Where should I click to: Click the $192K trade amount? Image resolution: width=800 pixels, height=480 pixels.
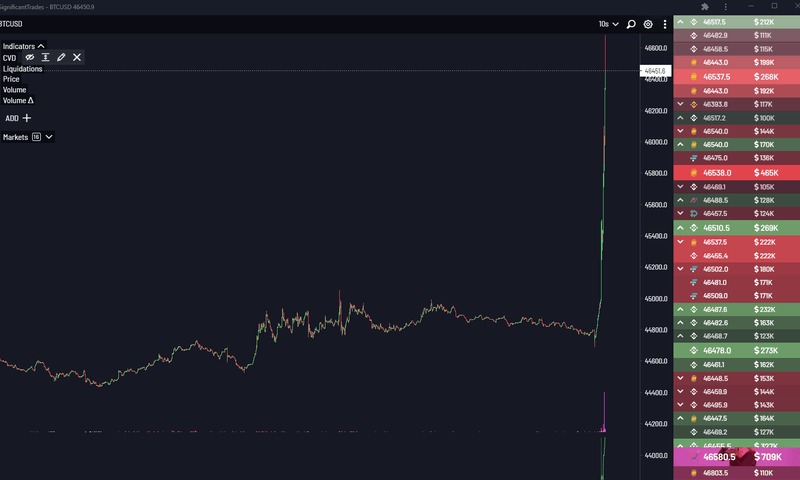tap(764, 91)
